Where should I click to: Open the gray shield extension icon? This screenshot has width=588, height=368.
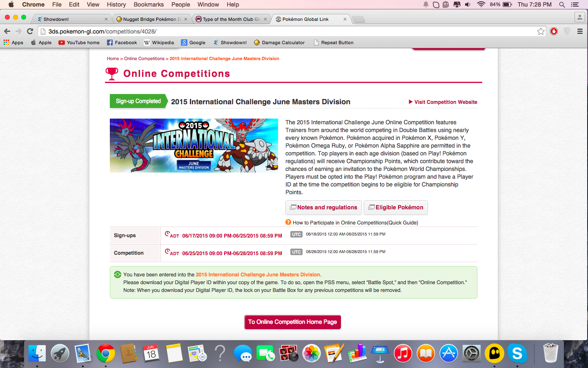pyautogui.click(x=567, y=31)
